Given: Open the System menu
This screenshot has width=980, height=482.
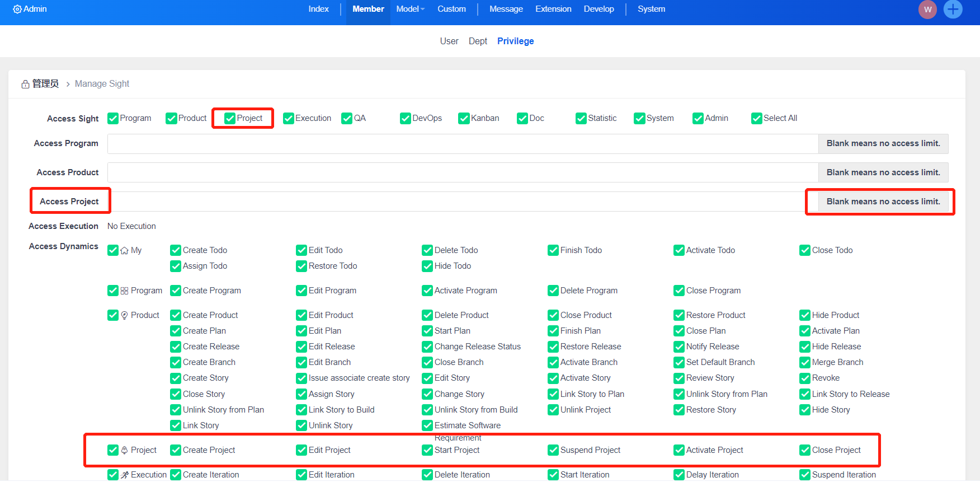Looking at the screenshot, I should [651, 9].
